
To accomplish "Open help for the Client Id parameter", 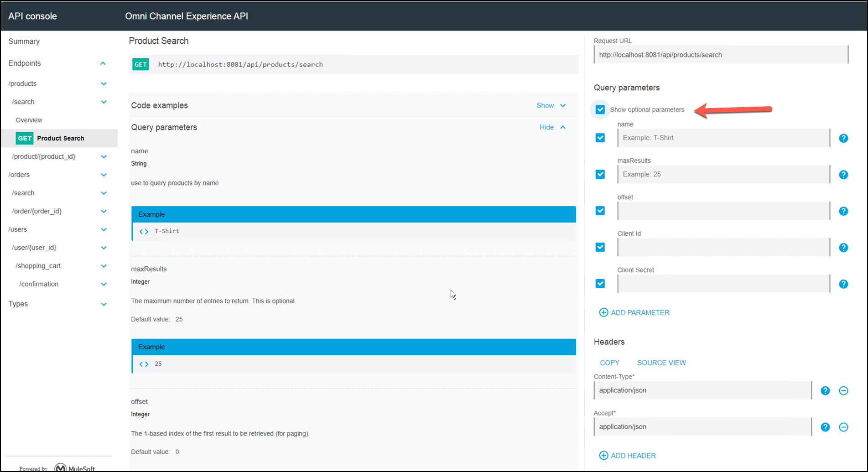I will click(843, 248).
